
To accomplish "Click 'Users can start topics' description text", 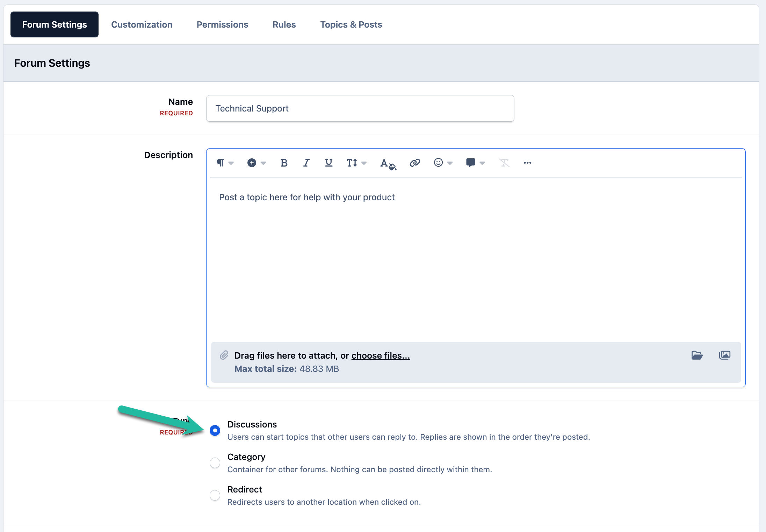I will click(409, 437).
